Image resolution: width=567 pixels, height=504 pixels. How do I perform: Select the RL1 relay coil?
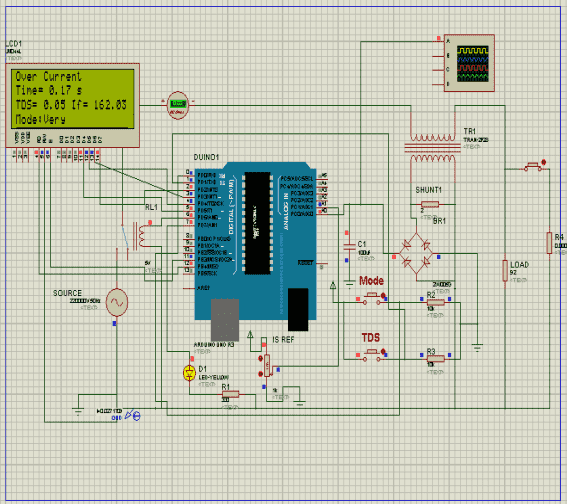[142, 235]
